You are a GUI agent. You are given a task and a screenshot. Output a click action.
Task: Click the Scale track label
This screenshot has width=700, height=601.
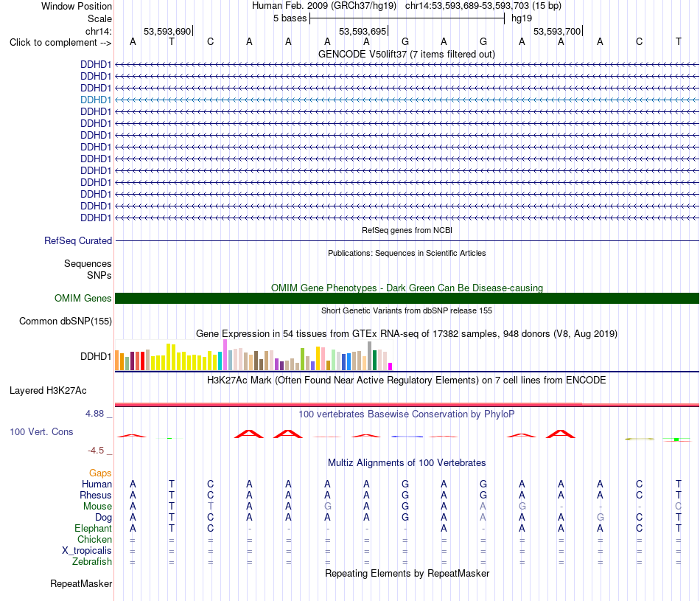(x=99, y=18)
